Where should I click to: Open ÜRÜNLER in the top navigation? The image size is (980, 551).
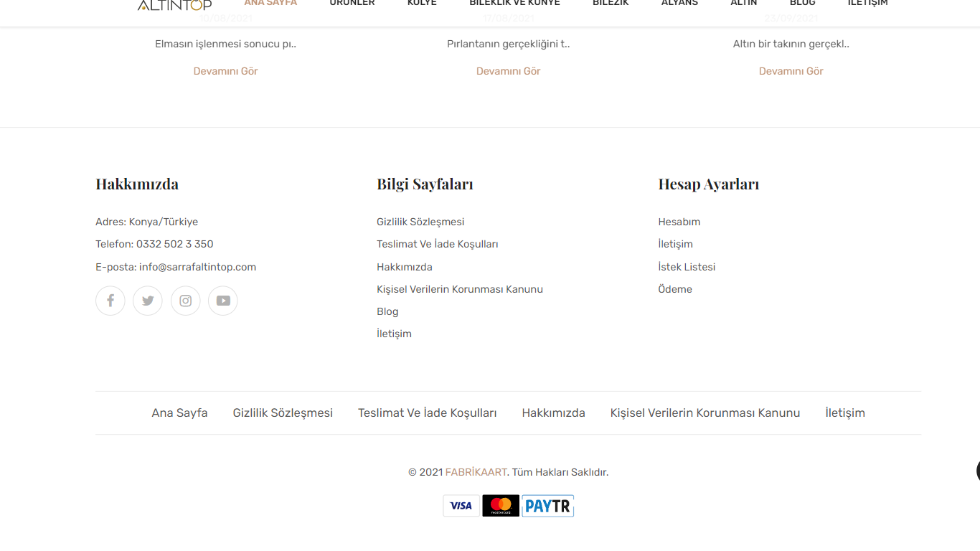tap(352, 4)
